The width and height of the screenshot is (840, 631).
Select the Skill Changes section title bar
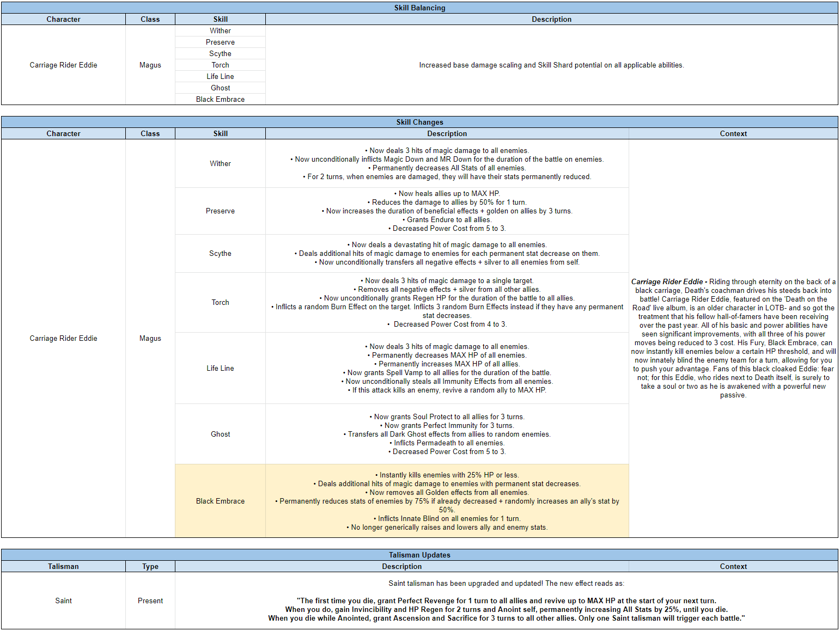click(419, 122)
